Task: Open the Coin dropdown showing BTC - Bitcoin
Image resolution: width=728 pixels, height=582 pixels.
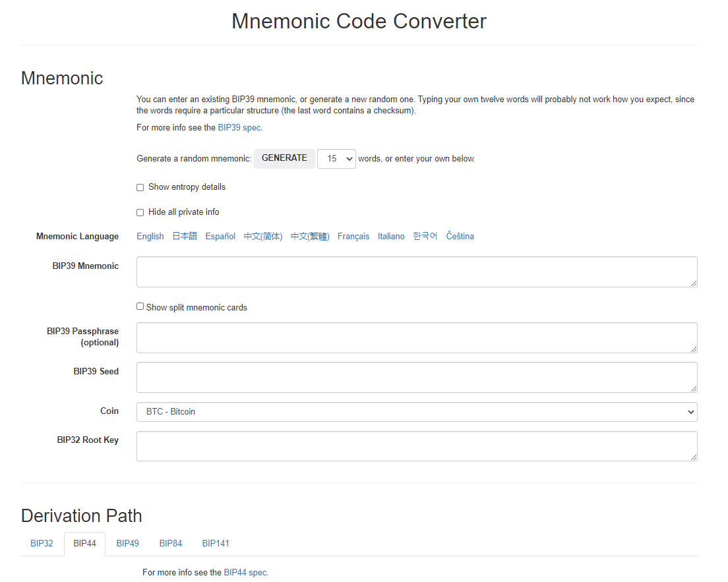Action: 417,412
